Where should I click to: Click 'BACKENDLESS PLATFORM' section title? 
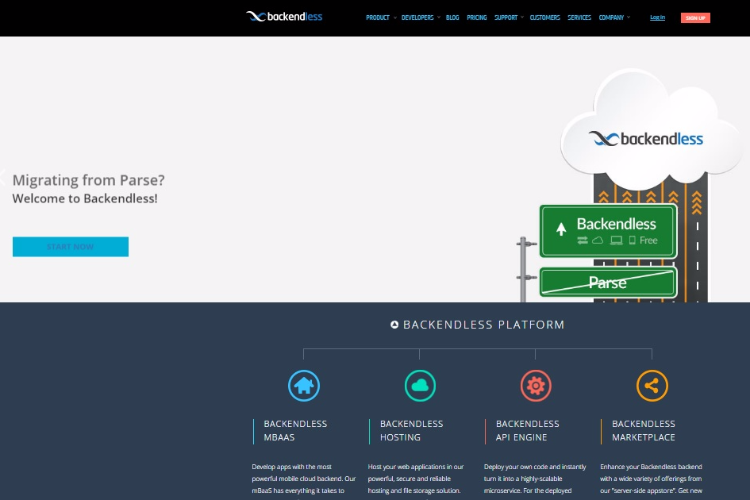tap(484, 325)
